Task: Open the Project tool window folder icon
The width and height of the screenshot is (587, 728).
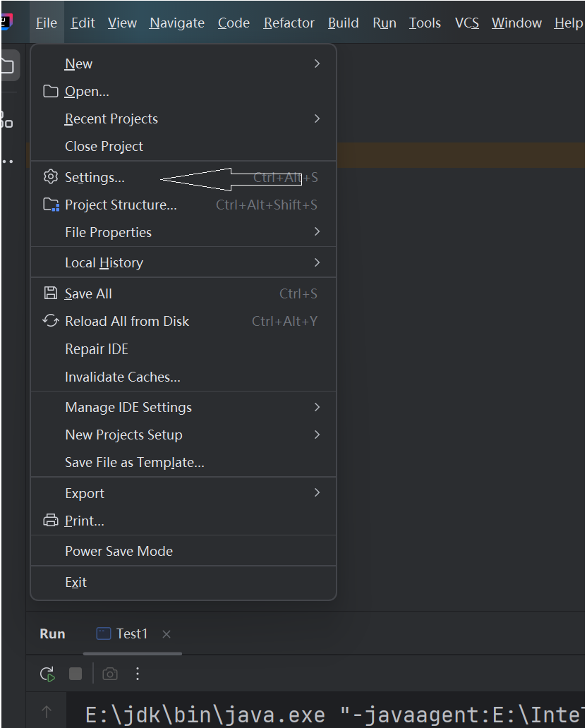Action: point(8,66)
